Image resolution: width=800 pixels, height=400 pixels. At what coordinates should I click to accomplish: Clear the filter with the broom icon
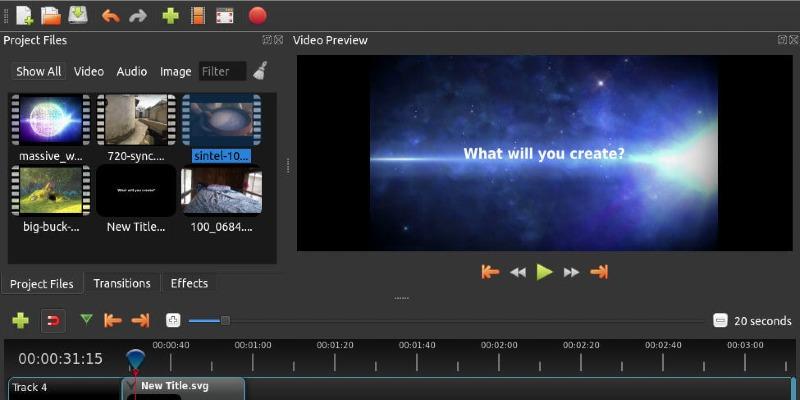click(260, 71)
